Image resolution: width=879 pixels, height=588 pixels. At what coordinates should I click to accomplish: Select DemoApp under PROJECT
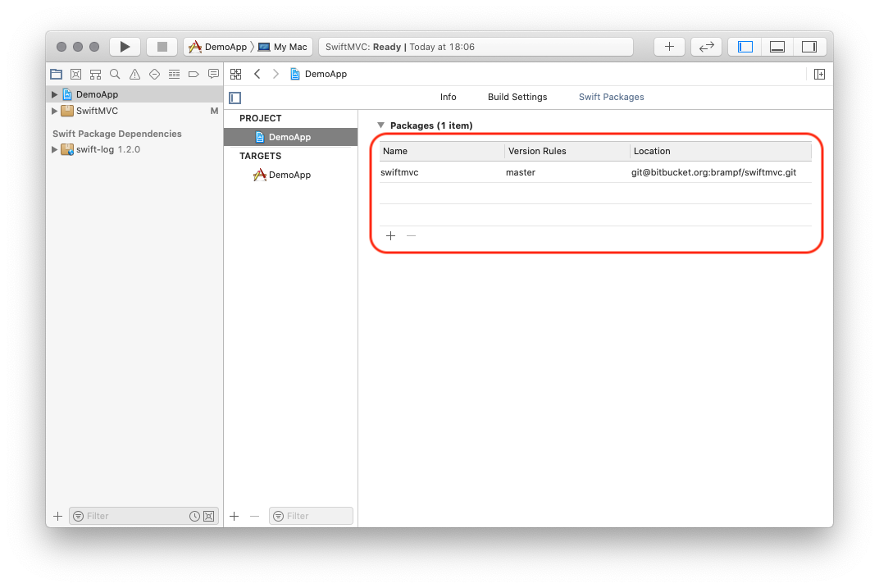tap(290, 137)
